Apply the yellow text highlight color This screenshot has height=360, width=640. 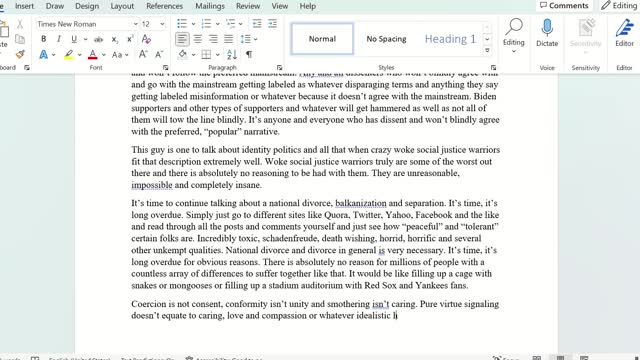click(x=69, y=54)
